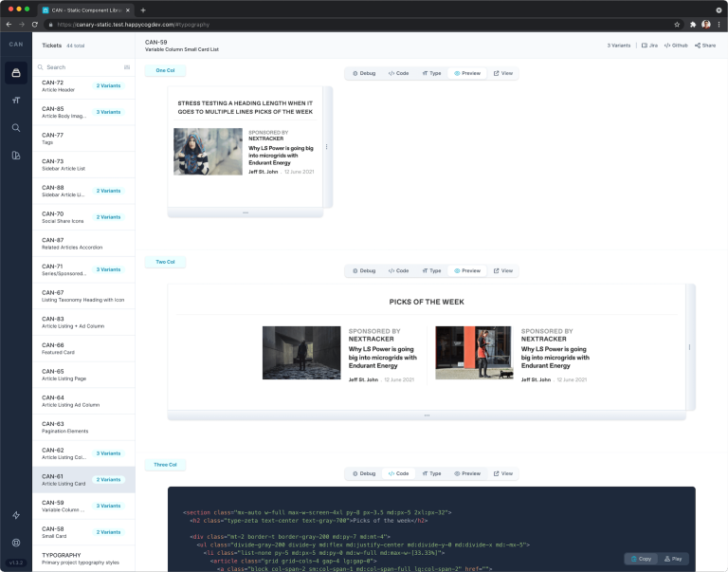Open the swatch book icon in left rail
Screen dimensions: 728x572
coord(16,156)
